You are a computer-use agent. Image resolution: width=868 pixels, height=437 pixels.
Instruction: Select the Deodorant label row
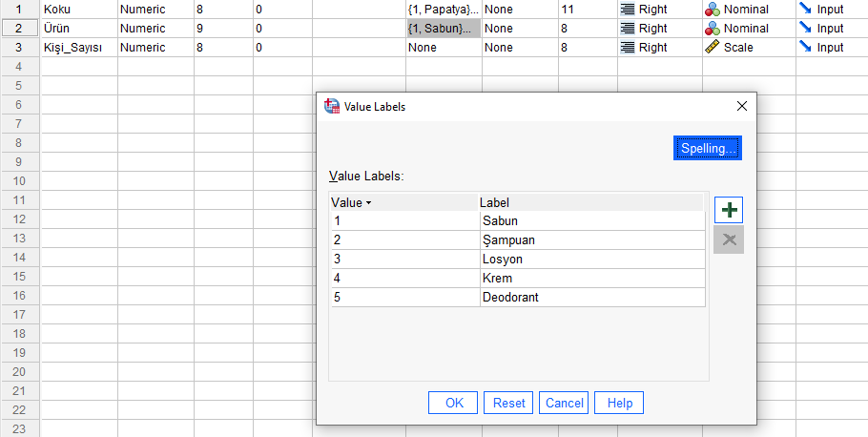[x=591, y=297]
